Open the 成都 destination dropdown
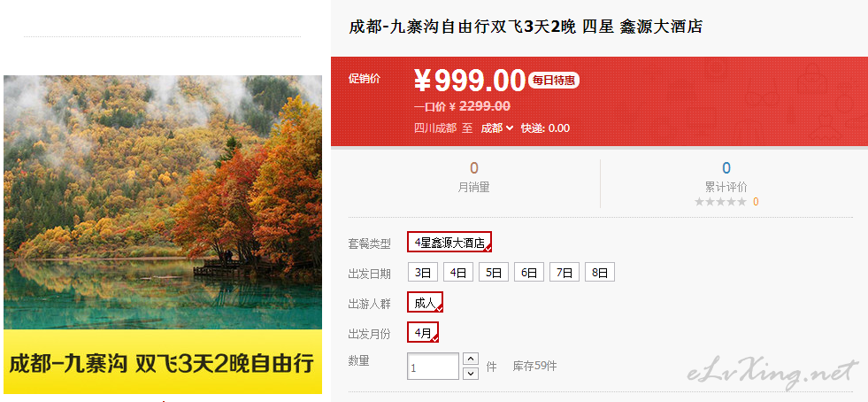The image size is (868, 402). (496, 128)
